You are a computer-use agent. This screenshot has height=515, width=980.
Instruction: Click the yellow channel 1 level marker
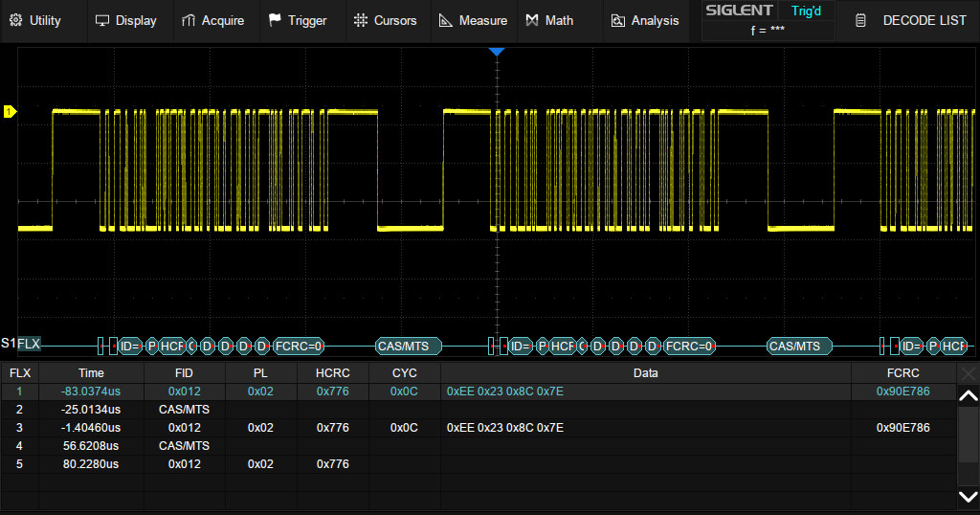click(x=10, y=112)
